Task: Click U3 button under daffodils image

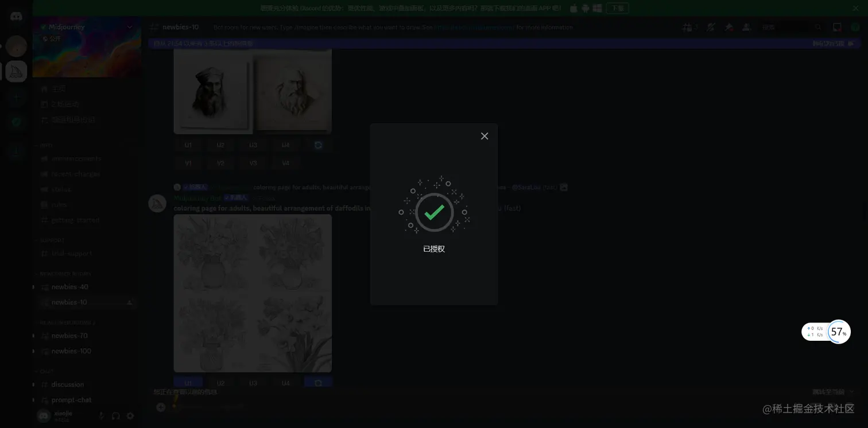Action: click(253, 383)
